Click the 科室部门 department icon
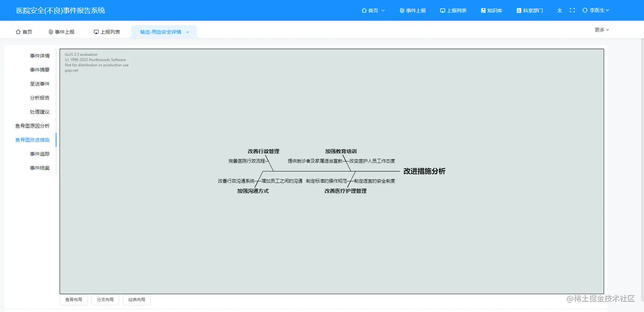Screen dimensions: 644x312 pyautogui.click(x=519, y=10)
